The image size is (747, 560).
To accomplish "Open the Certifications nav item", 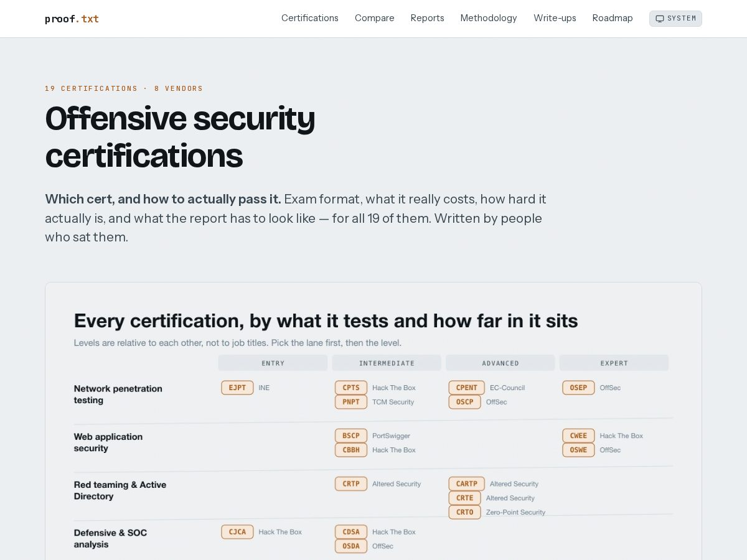I will (x=310, y=18).
